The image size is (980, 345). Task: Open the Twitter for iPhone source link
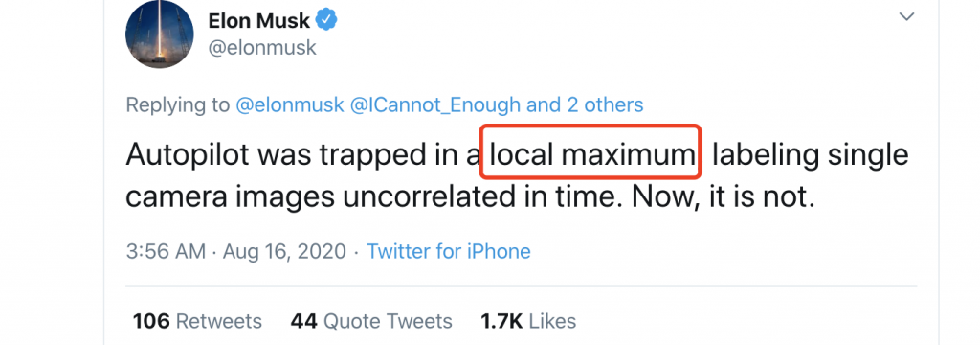click(448, 252)
